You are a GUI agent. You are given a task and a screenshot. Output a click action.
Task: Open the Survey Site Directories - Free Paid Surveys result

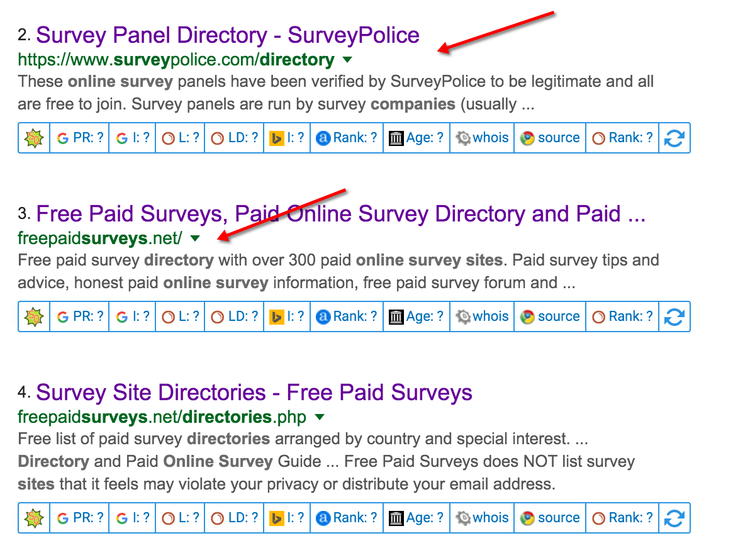click(x=254, y=393)
